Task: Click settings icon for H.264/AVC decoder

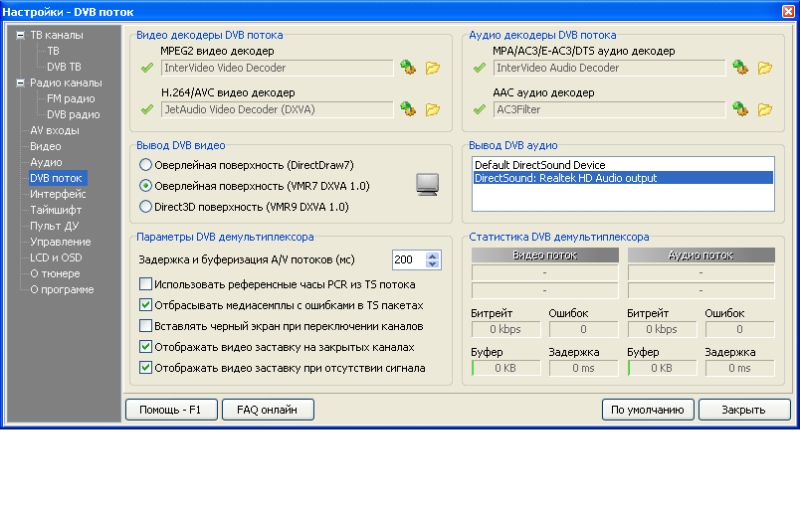Action: [x=407, y=109]
